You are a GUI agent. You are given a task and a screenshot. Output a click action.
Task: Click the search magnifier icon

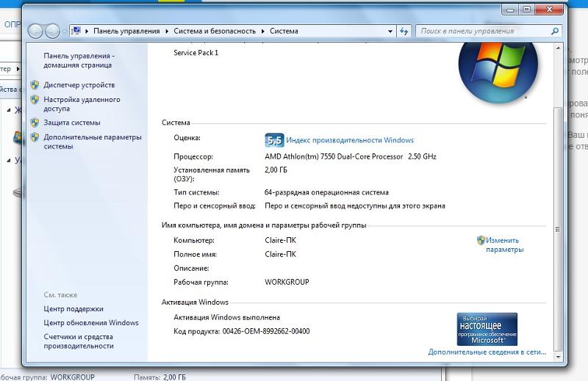coord(555,31)
